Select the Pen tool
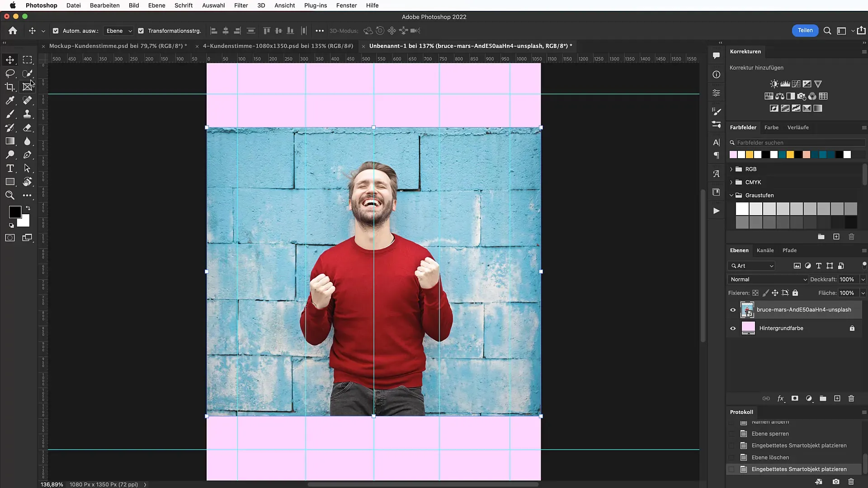Image resolution: width=868 pixels, height=488 pixels. click(x=28, y=155)
